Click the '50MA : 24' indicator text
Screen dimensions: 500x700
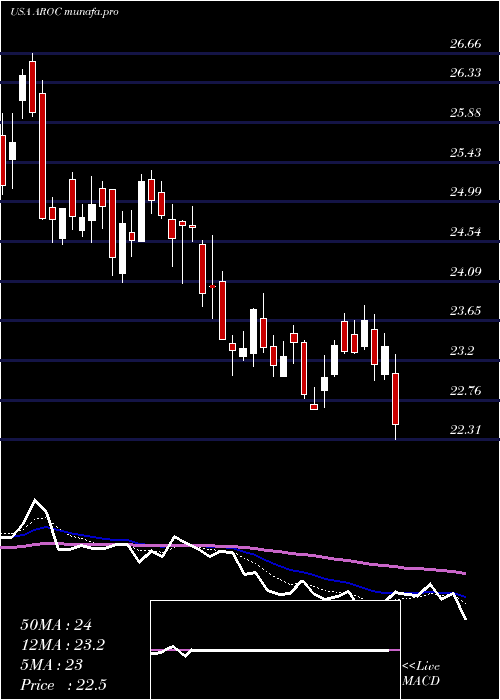pyautogui.click(x=56, y=625)
